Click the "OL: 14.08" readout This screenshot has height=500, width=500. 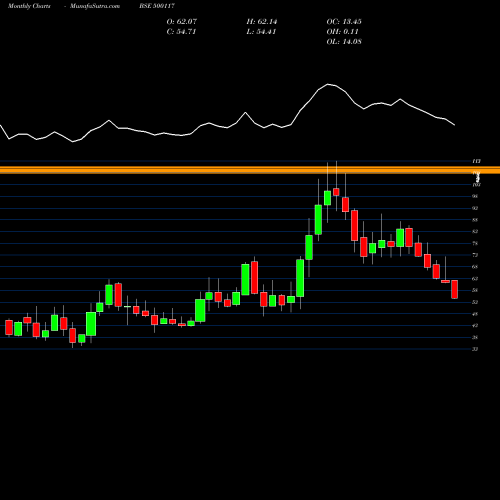(344, 42)
